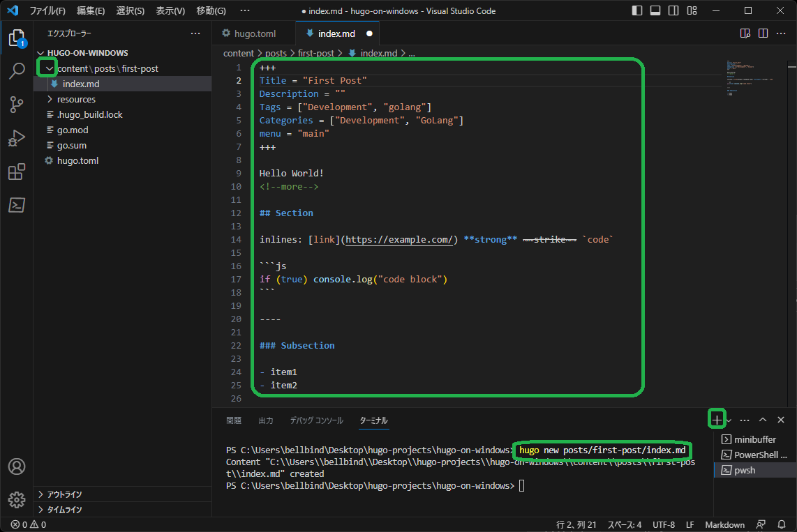Open go.sum file

123,145
